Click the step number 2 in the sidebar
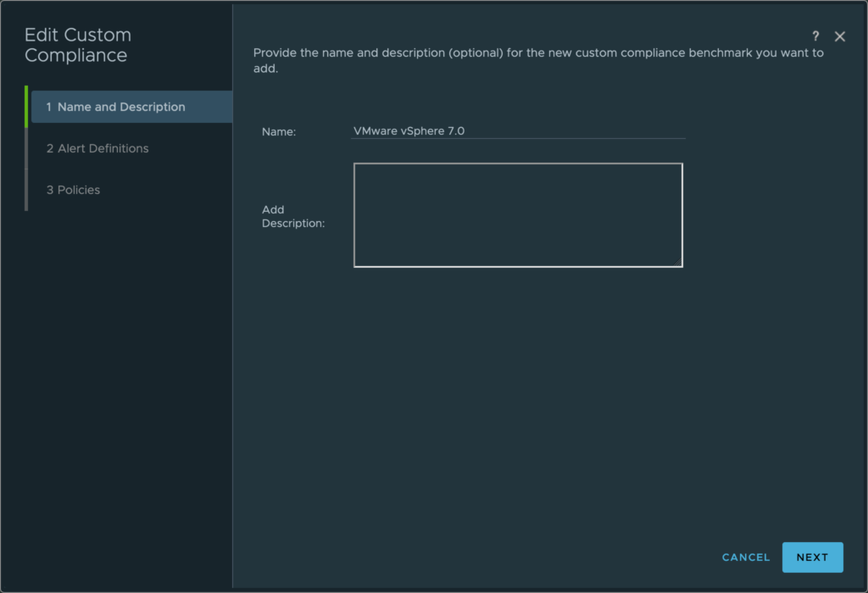 49,148
